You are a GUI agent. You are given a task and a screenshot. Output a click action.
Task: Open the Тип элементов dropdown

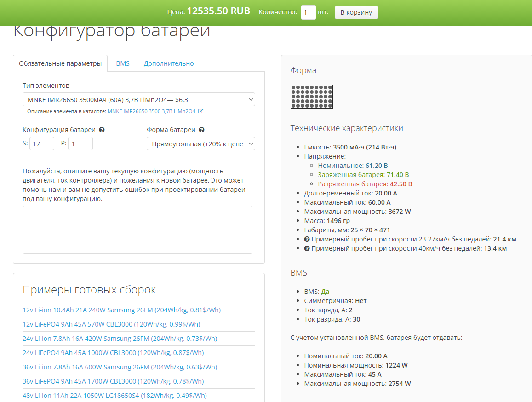[138, 99]
